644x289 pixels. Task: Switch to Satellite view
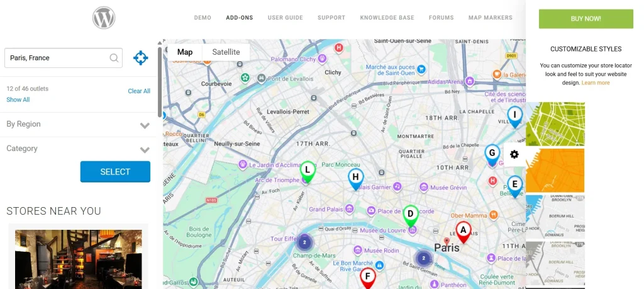226,52
